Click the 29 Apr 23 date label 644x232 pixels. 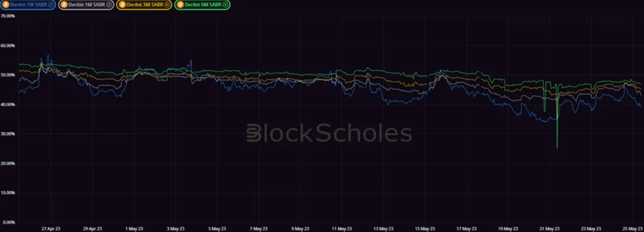point(92,228)
